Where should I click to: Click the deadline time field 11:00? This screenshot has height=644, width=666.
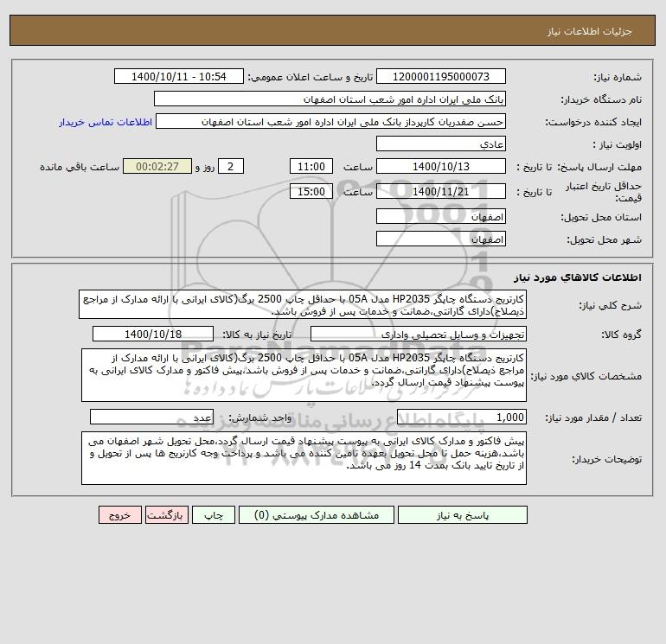(x=311, y=167)
